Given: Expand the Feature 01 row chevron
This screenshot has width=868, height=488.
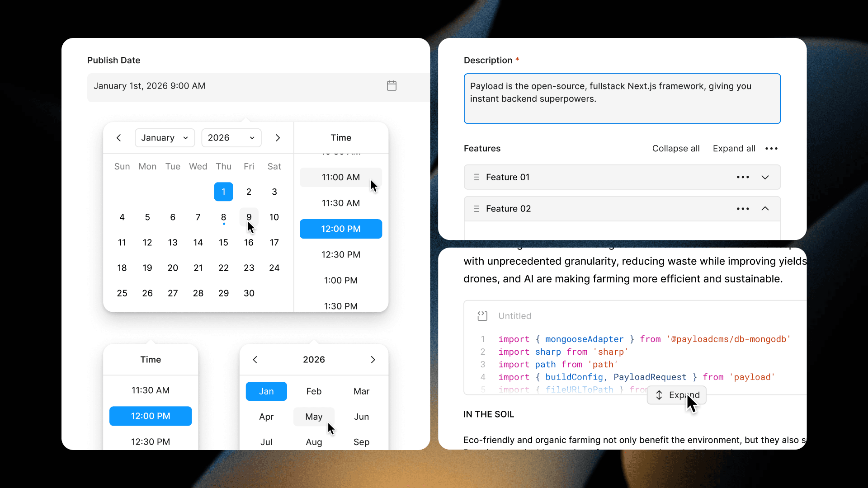Looking at the screenshot, I should tap(765, 178).
